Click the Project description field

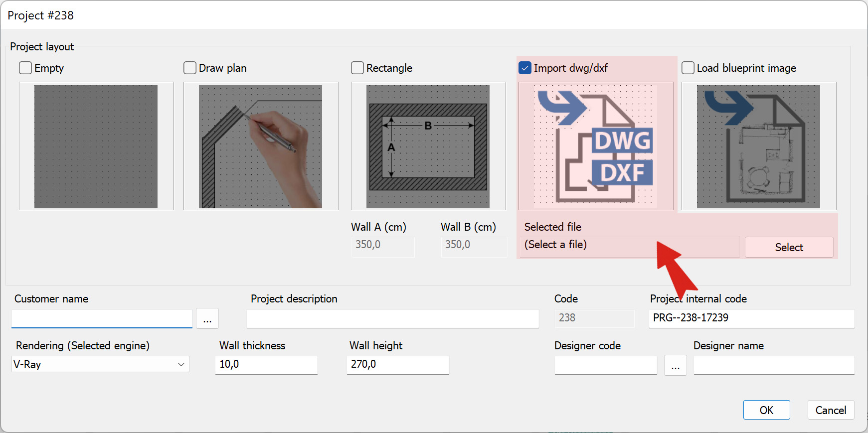pos(393,318)
